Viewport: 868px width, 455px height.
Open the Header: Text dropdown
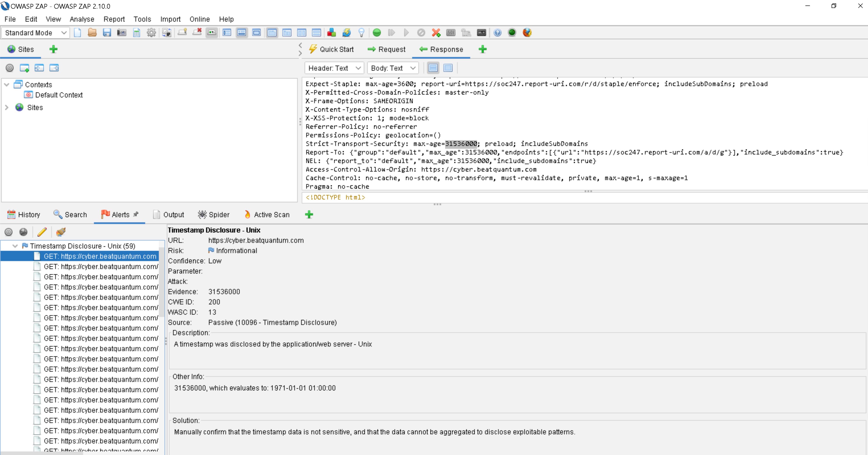(x=334, y=68)
